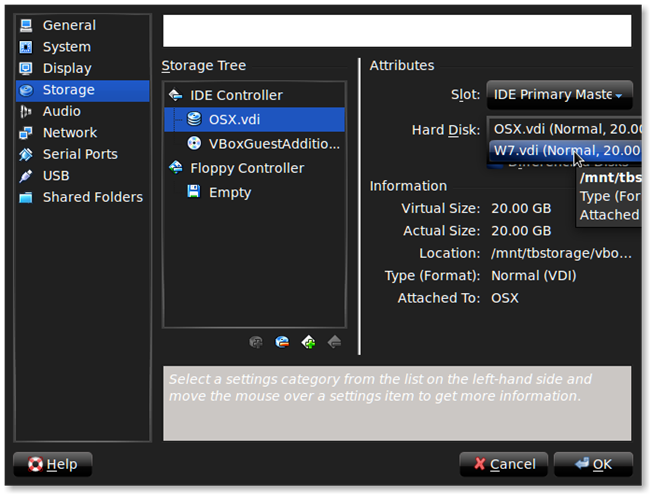The width and height of the screenshot is (650, 494).
Task: Click the Storage disk icon in sidebar
Action: click(x=26, y=90)
